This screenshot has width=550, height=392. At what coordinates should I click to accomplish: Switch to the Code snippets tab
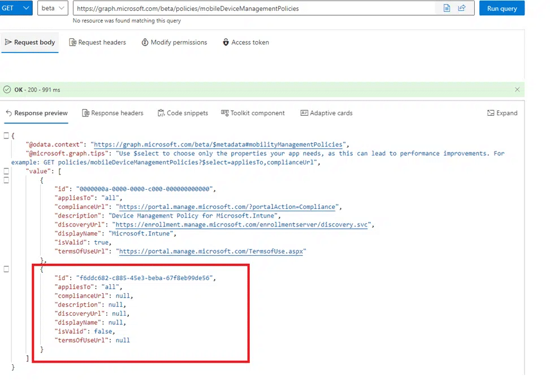click(183, 113)
